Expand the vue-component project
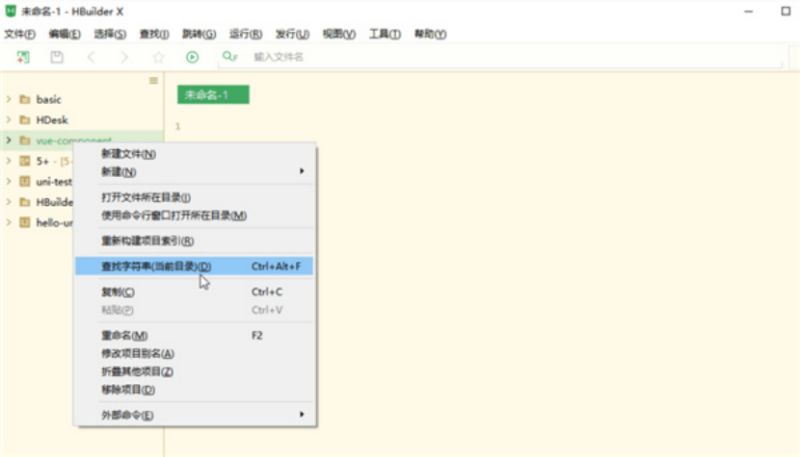This screenshot has width=800, height=457. pyautogui.click(x=9, y=140)
